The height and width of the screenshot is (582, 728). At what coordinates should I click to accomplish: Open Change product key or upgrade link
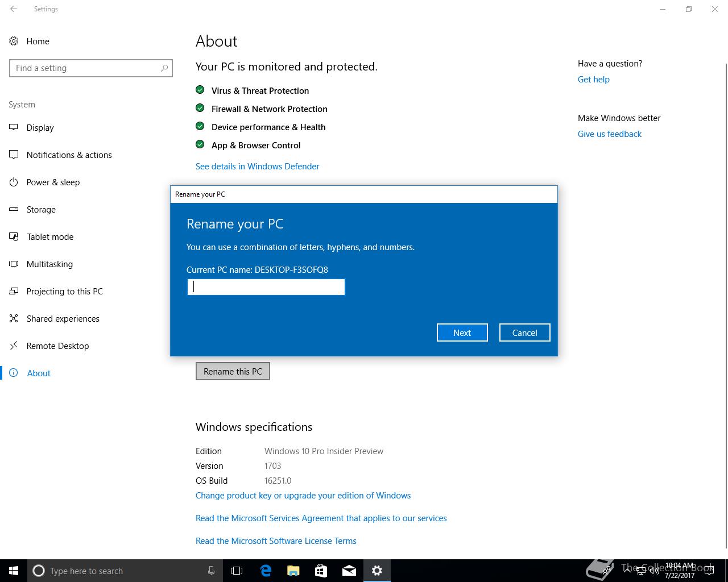tap(303, 496)
